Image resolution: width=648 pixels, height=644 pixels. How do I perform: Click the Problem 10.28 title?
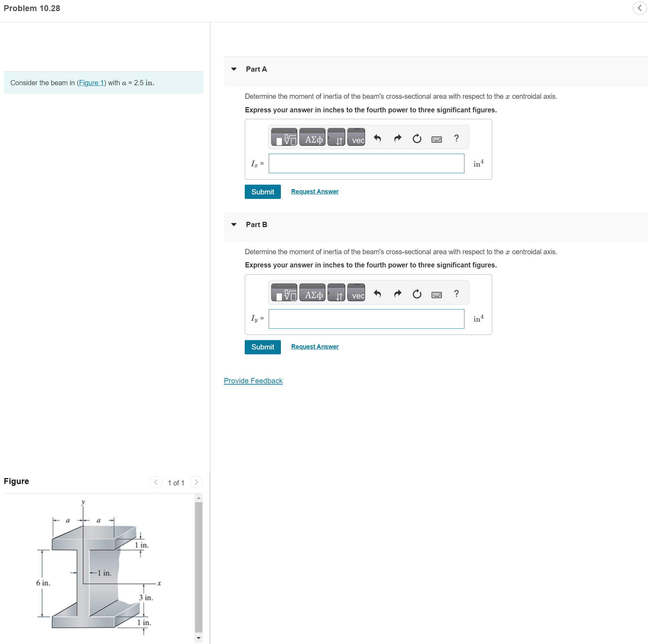tap(32, 8)
